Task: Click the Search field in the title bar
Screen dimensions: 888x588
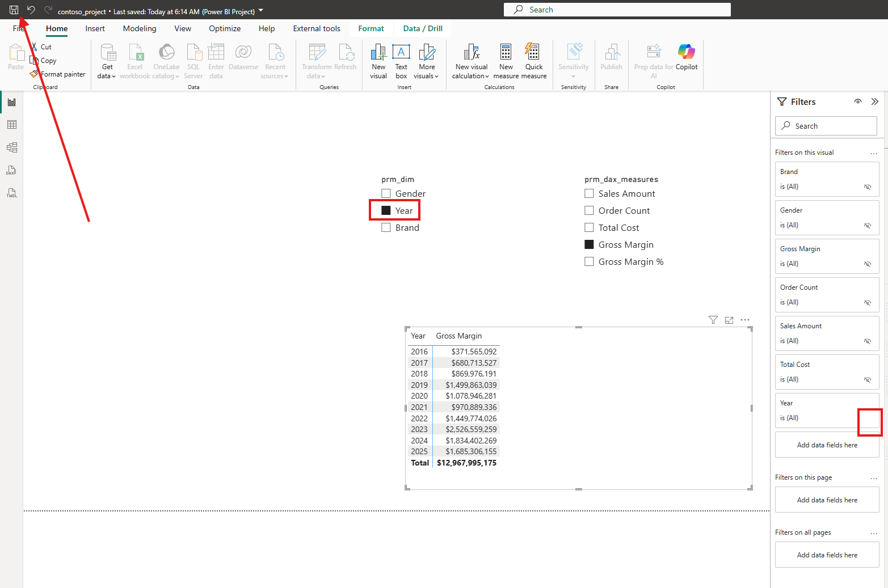Action: [617, 10]
